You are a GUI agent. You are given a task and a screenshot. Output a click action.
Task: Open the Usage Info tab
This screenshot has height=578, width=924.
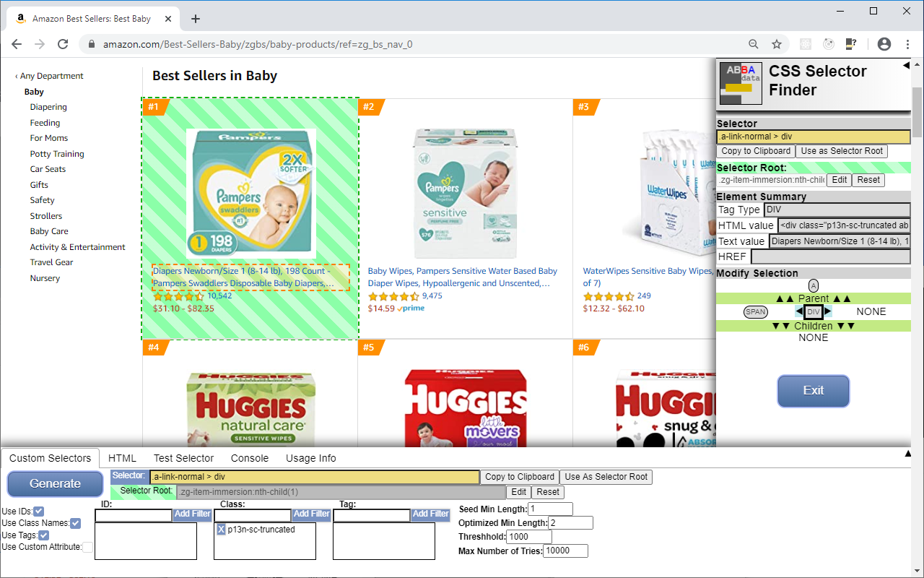pos(310,458)
